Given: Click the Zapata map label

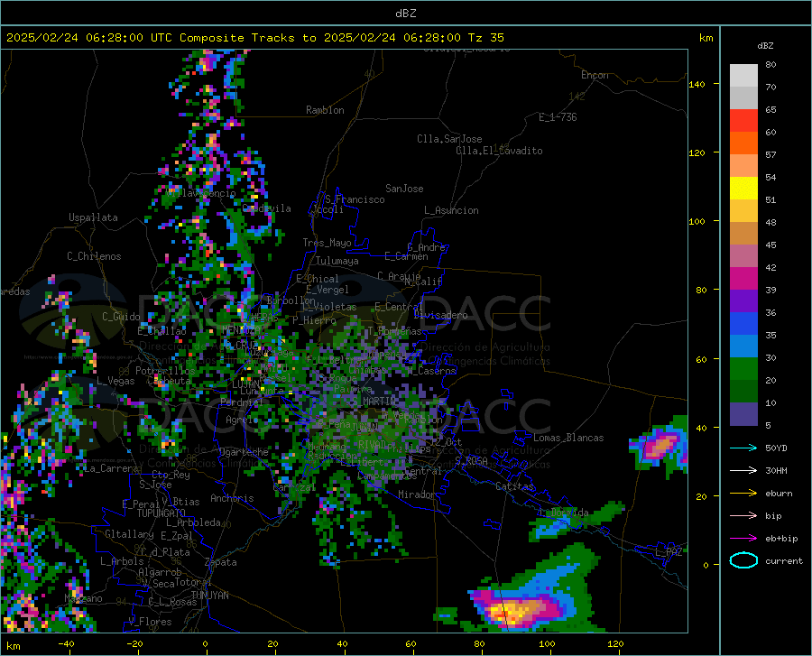Looking at the screenshot, I should click(221, 562).
